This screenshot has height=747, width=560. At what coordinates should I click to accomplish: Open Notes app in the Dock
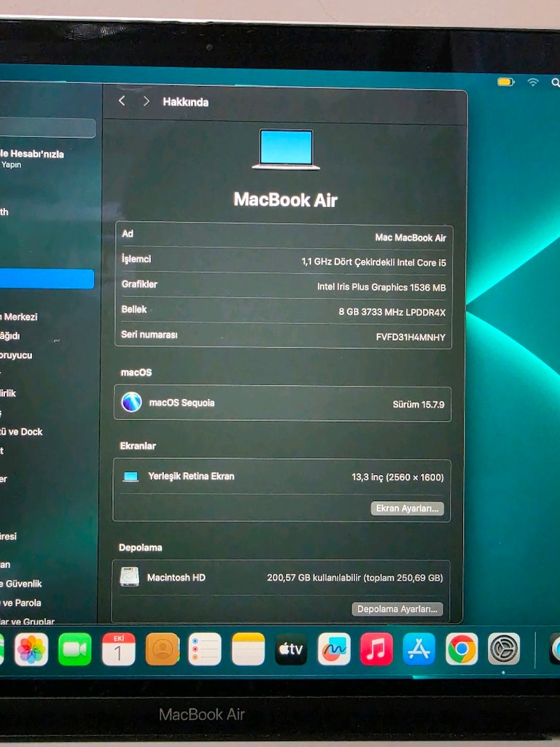(248, 649)
